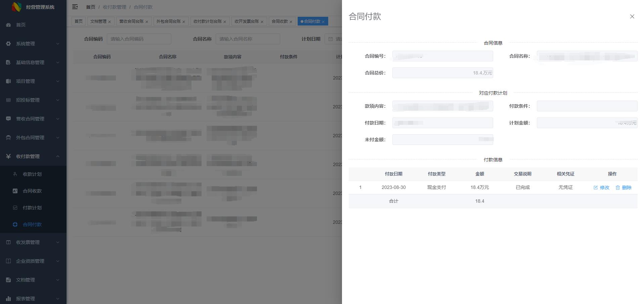The image size is (644, 304).
Task: Click the 系统管理 gear icon
Action: coord(8,44)
